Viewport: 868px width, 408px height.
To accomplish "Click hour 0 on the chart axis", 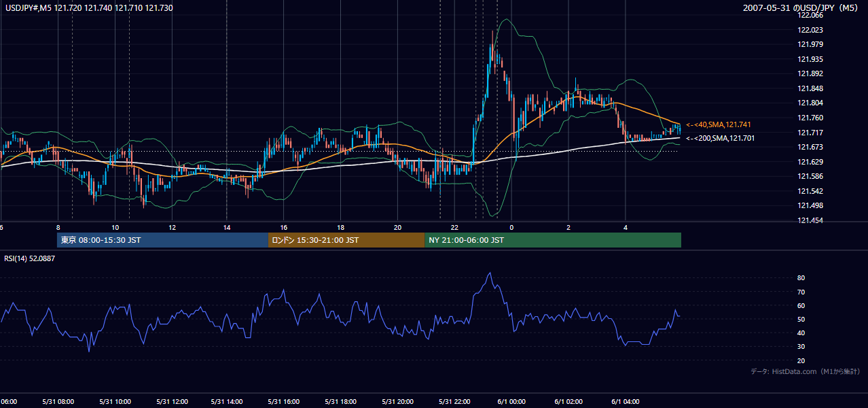I will pos(511,227).
